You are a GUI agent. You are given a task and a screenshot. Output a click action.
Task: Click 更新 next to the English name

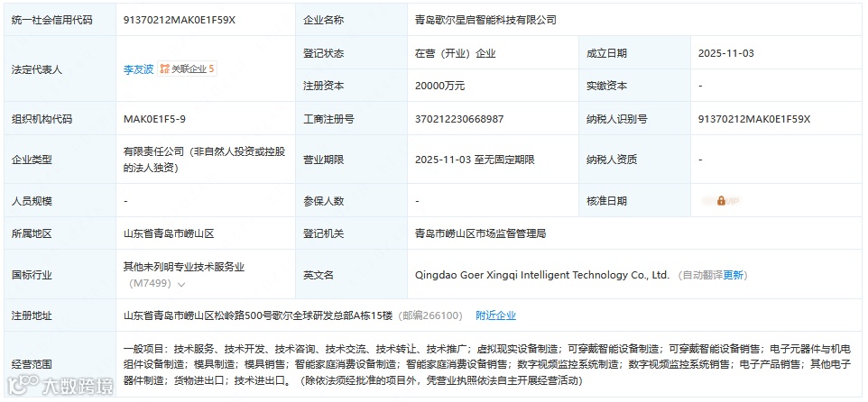click(733, 275)
